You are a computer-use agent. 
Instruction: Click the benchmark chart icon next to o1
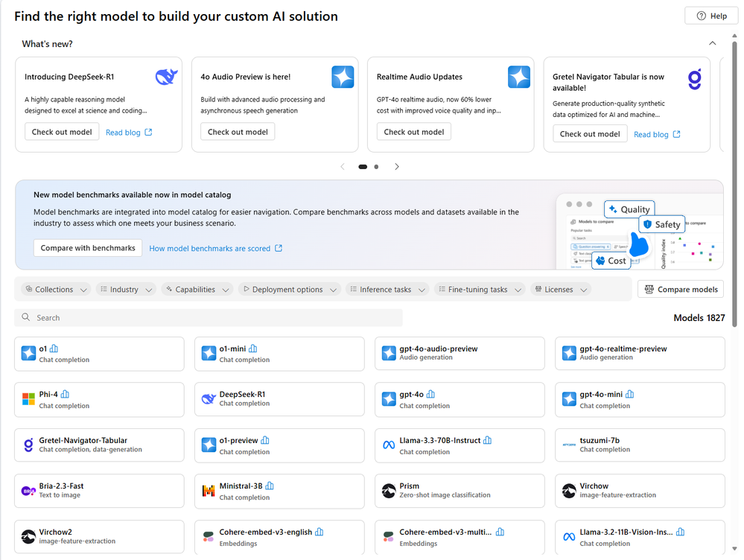coord(54,349)
